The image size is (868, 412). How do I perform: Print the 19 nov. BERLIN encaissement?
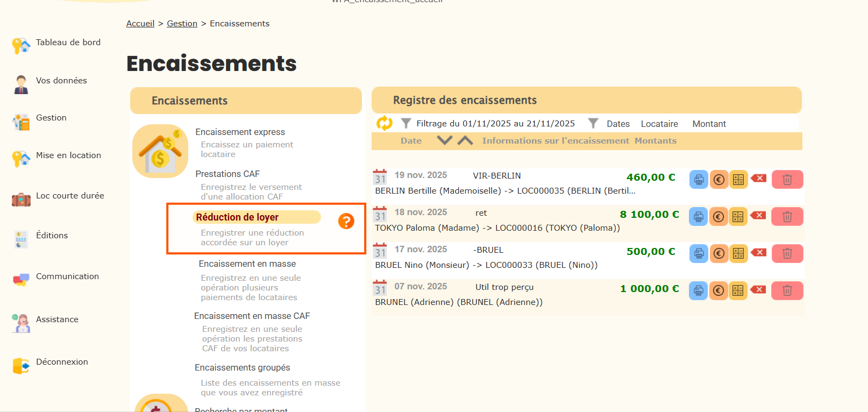tap(699, 180)
